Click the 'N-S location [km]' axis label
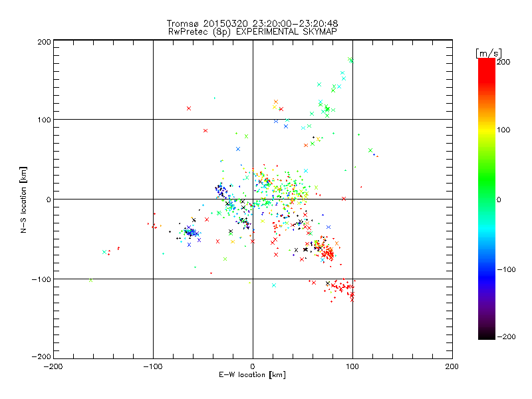This screenshot has height=399, width=532. (23, 199)
